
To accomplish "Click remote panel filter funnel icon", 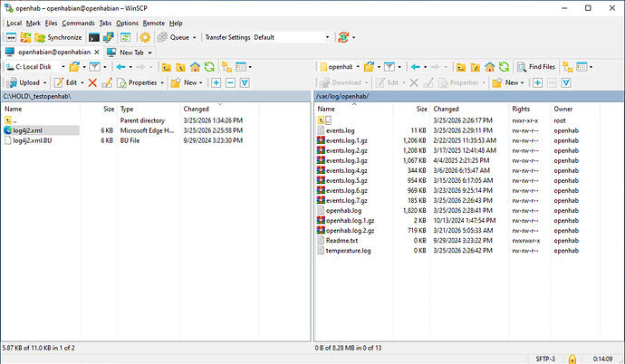I will coord(389,67).
